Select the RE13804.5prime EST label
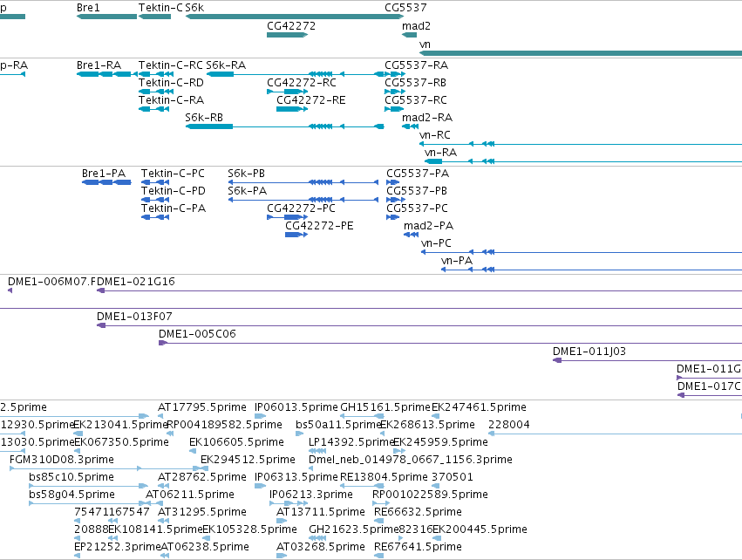This screenshot has width=742, height=560. click(384, 477)
